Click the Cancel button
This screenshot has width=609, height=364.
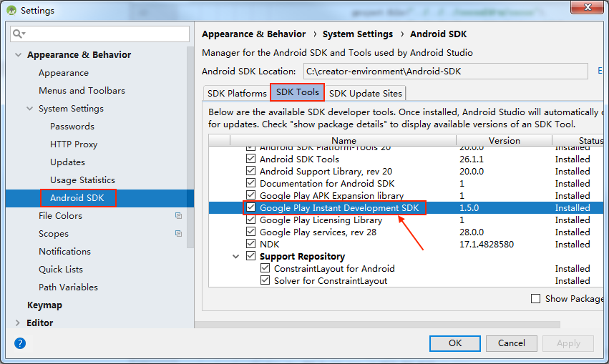click(x=512, y=343)
